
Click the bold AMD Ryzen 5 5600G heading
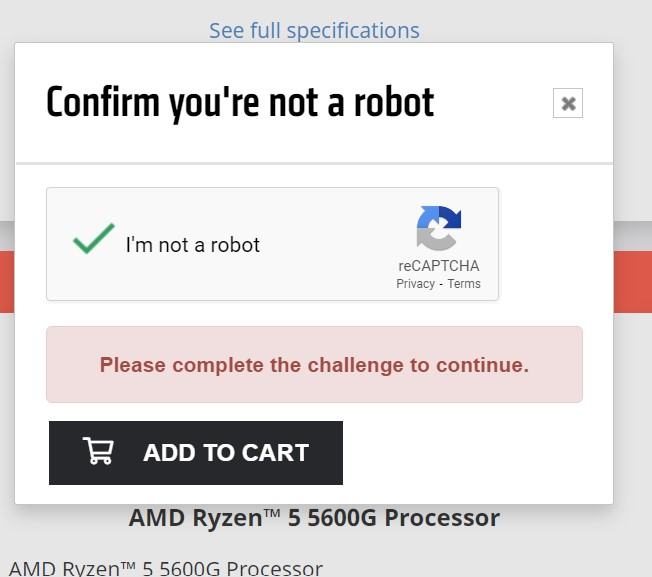click(x=314, y=518)
